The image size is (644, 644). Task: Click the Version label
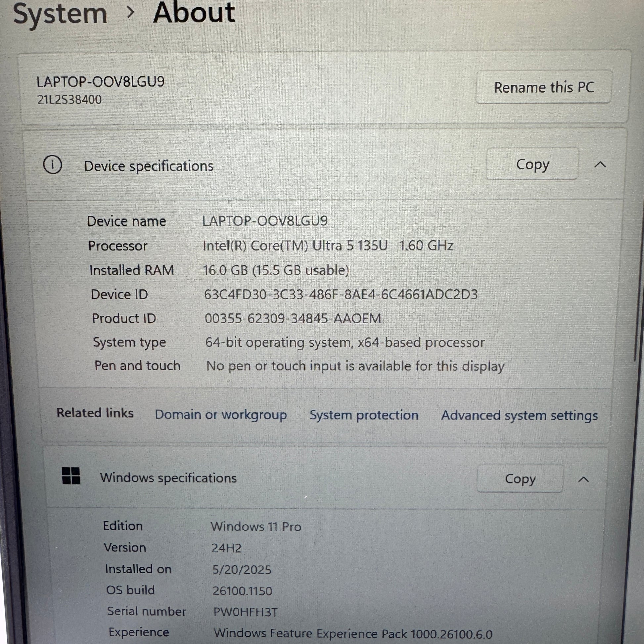125,547
